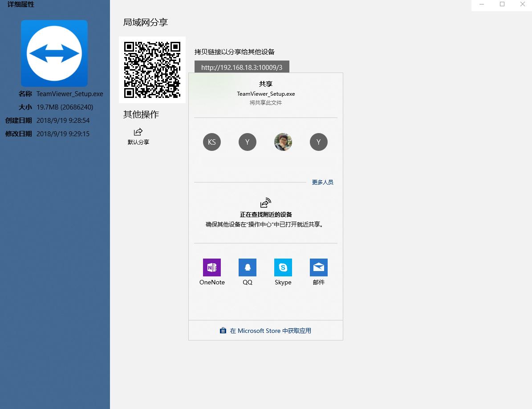Choose the contact with the profile photo
Viewport: 532px width, 409px height.
(x=283, y=142)
